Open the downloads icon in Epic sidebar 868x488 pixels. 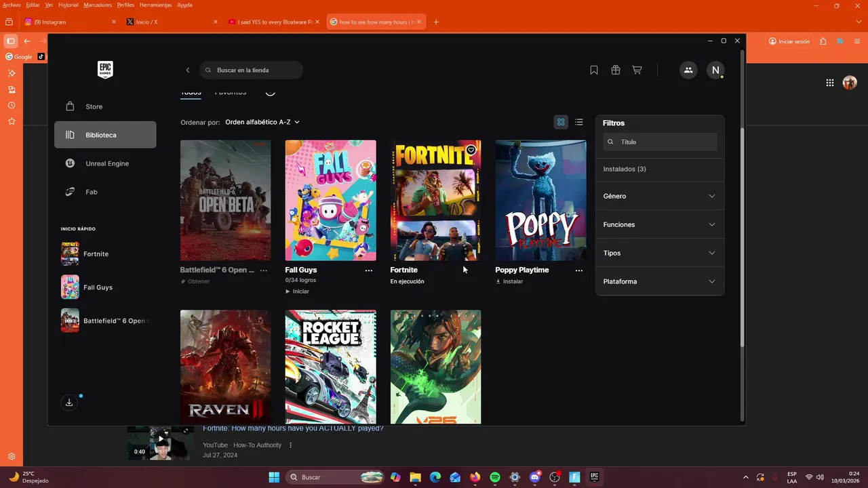click(x=69, y=403)
